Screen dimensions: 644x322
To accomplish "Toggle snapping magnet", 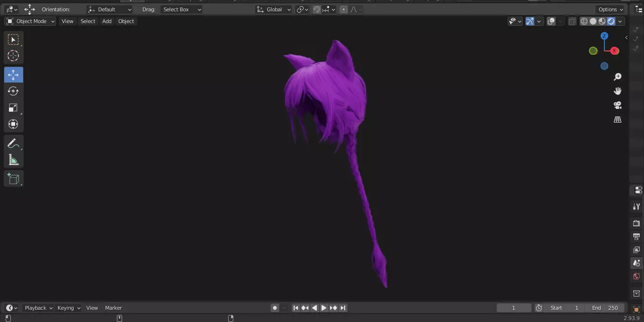I will [317, 9].
